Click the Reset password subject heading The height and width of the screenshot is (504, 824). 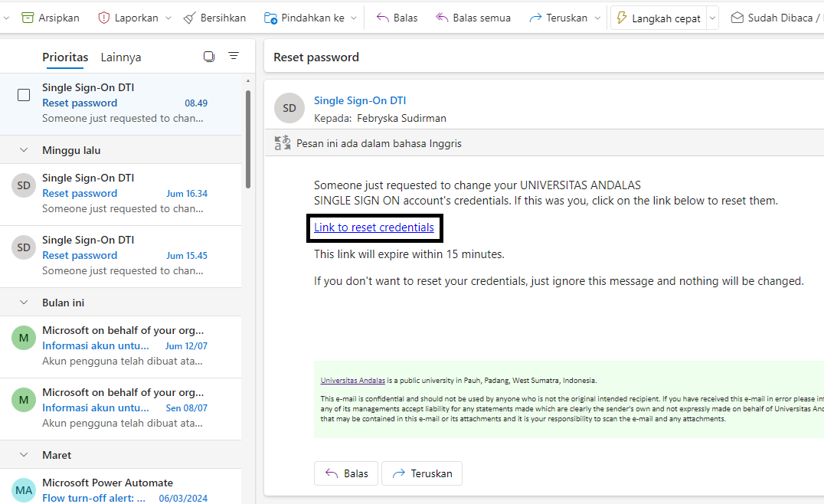pyautogui.click(x=316, y=57)
